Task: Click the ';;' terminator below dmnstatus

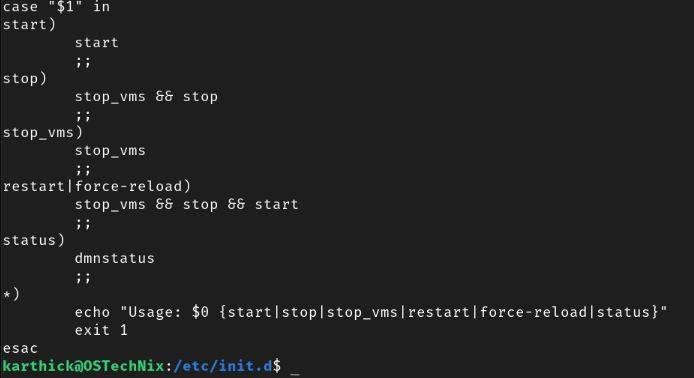Action: pos(83,278)
